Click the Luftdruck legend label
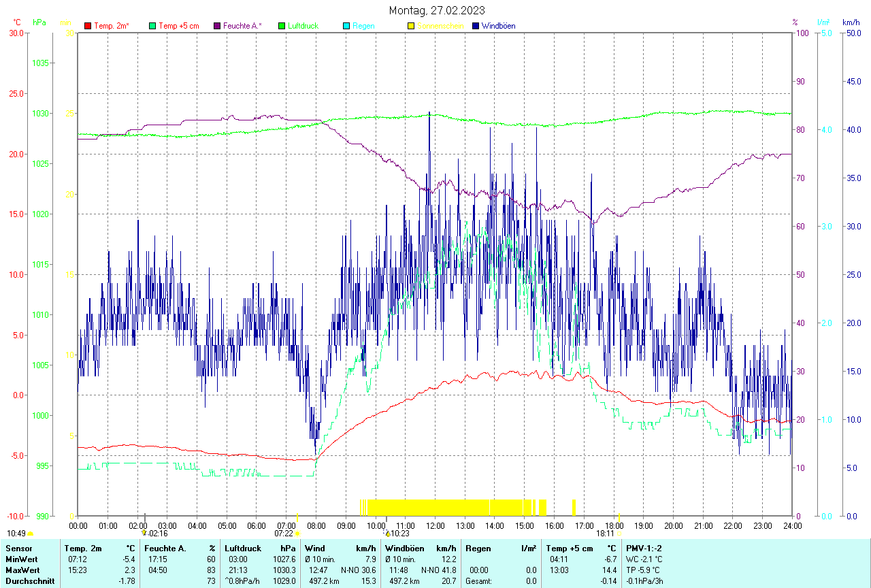 pyautogui.click(x=303, y=26)
